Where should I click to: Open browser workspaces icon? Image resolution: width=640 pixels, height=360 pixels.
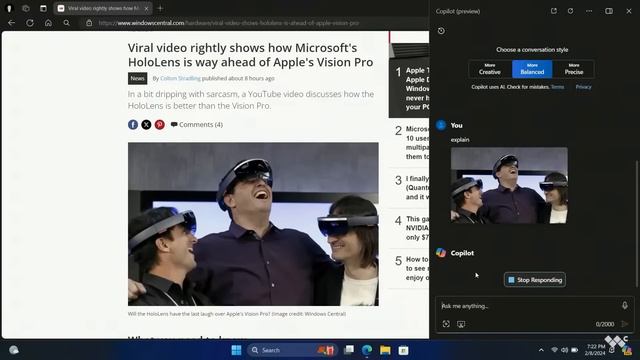(x=26, y=8)
